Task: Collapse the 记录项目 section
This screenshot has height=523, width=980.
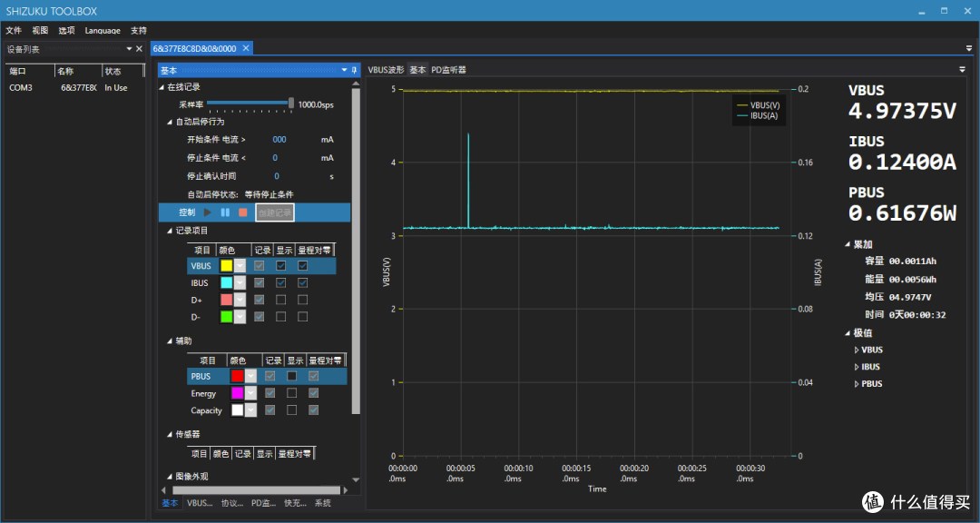Action: tap(170, 231)
